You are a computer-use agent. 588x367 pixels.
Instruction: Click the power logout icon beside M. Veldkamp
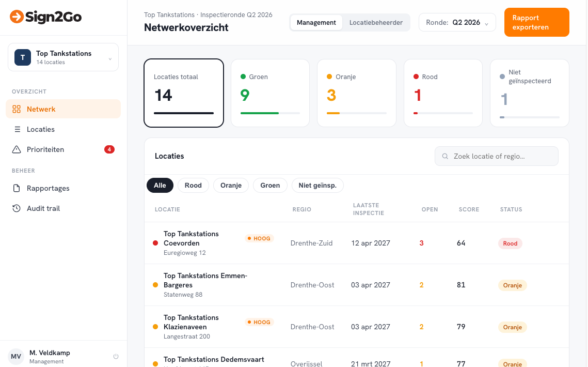(x=116, y=357)
